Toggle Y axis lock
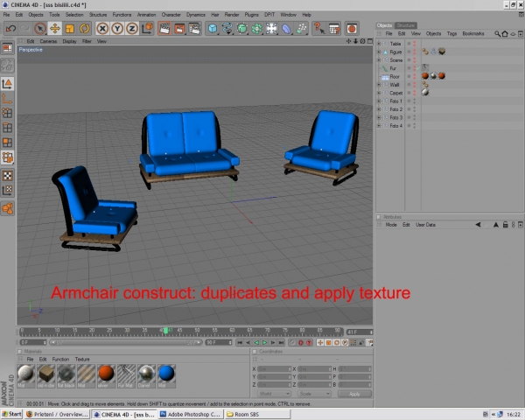 [117, 29]
